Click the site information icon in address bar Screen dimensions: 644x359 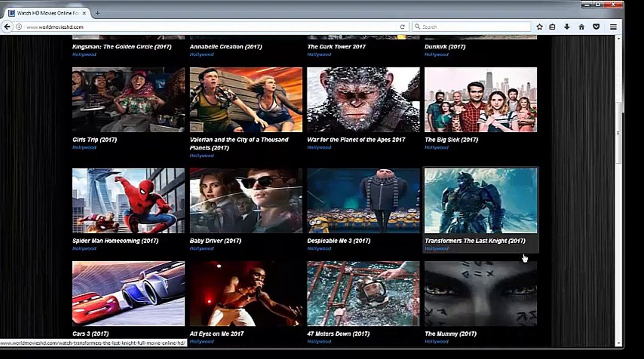coord(19,27)
